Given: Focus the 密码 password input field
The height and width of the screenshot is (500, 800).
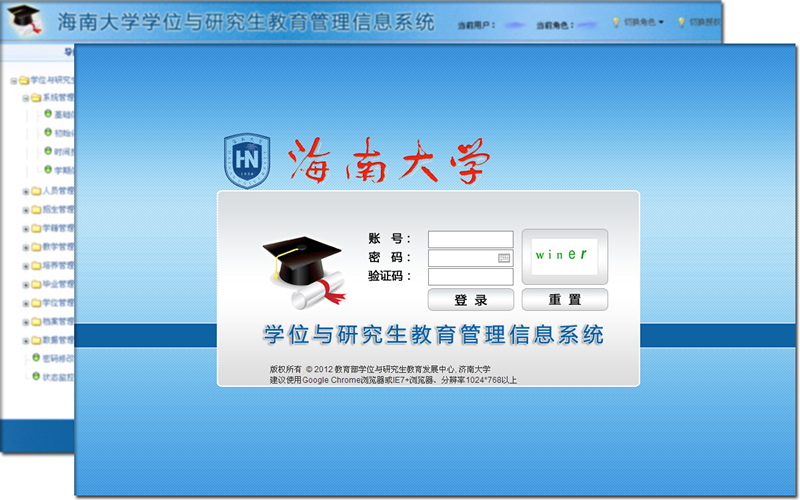Looking at the screenshot, I should point(470,258).
